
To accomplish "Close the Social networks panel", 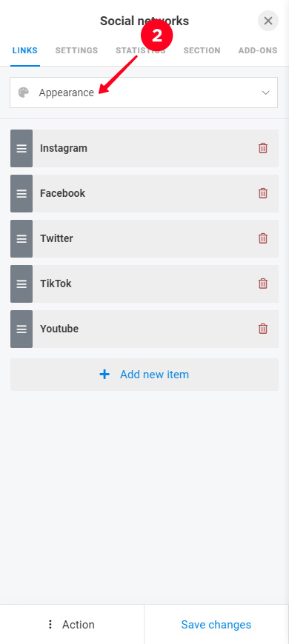I will [x=268, y=21].
